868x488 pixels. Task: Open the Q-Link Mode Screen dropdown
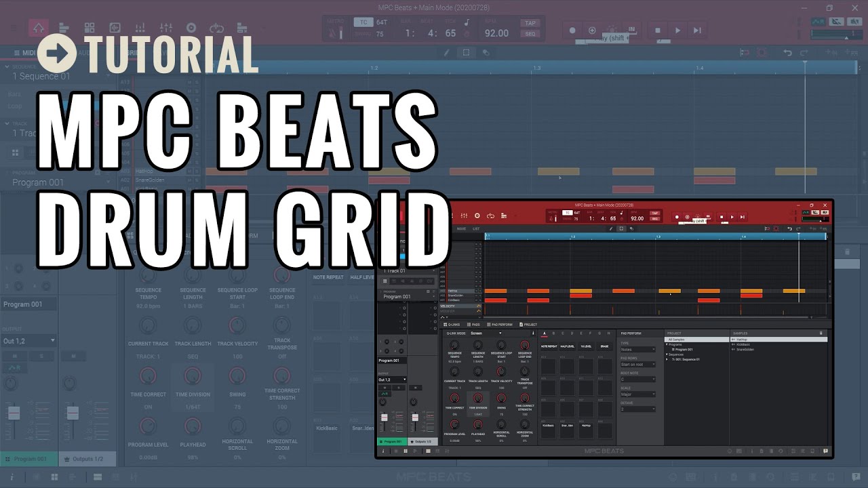(486, 333)
